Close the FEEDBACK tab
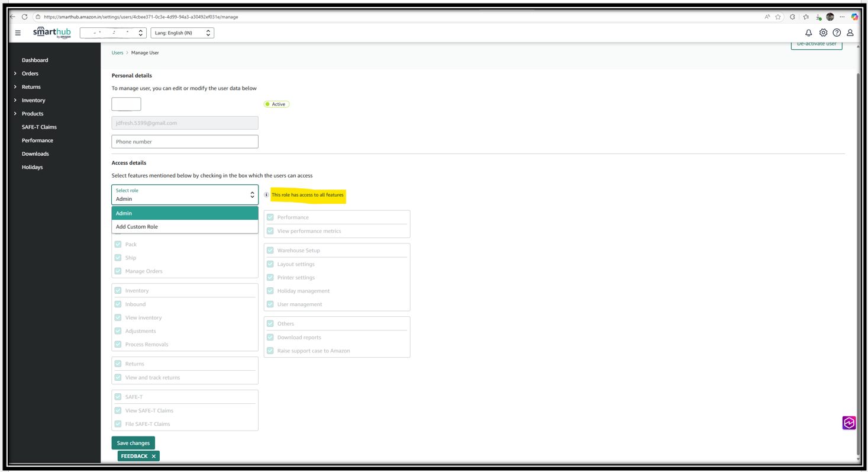The image size is (868, 472). point(154,456)
